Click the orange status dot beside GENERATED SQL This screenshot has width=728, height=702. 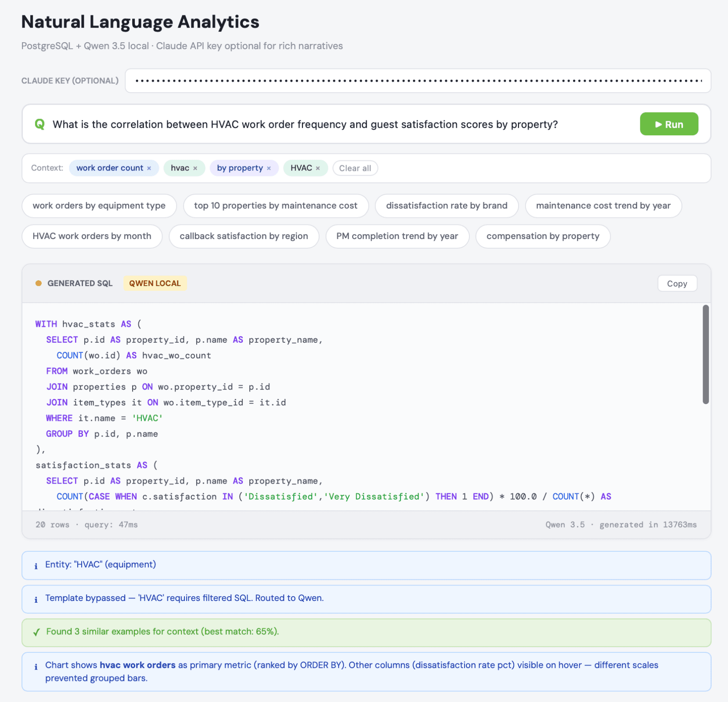pos(39,283)
